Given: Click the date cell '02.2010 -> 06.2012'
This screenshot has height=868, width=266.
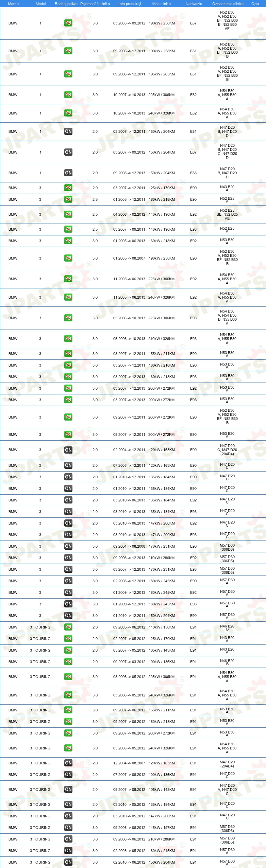Looking at the screenshot, I should coord(129,862).
